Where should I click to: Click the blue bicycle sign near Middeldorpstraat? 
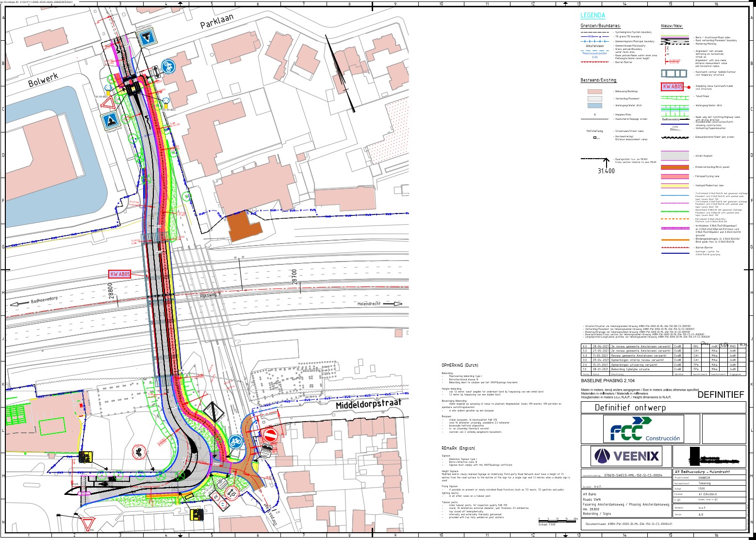pos(236,442)
